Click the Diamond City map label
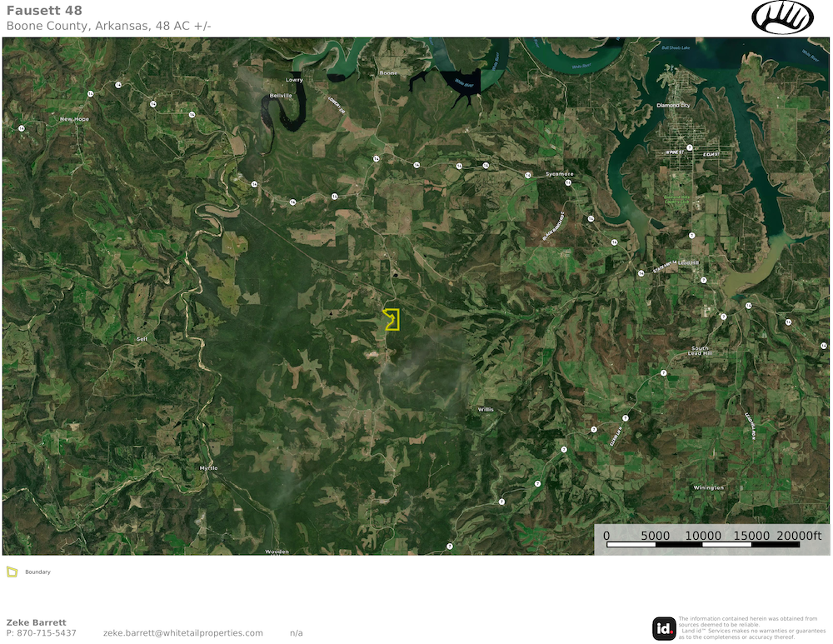The image size is (833, 644). pyautogui.click(x=673, y=106)
